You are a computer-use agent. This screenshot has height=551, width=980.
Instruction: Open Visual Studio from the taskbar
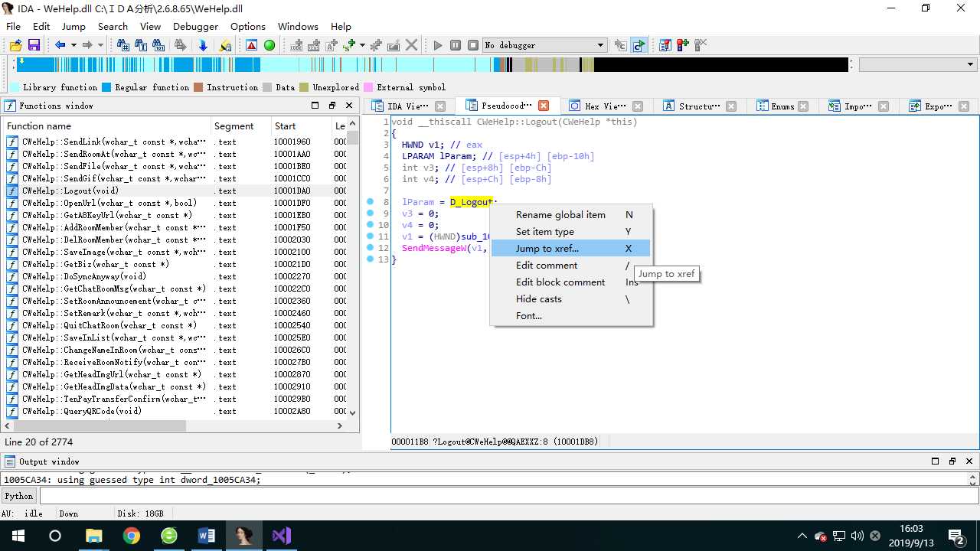tap(282, 536)
